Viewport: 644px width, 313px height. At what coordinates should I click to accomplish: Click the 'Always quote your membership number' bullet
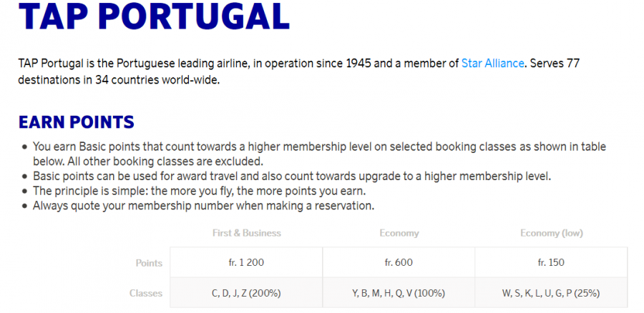coord(203,206)
